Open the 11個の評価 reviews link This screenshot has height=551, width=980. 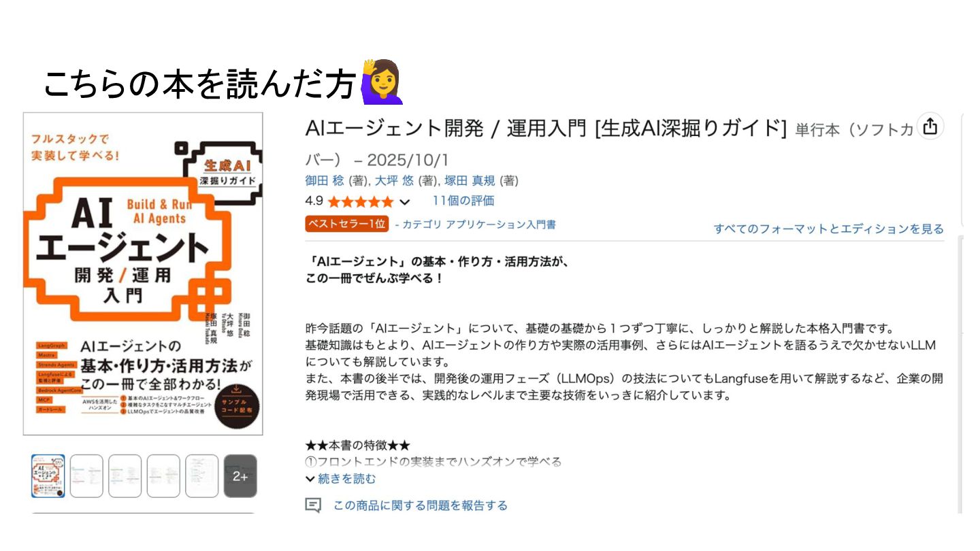(x=463, y=201)
